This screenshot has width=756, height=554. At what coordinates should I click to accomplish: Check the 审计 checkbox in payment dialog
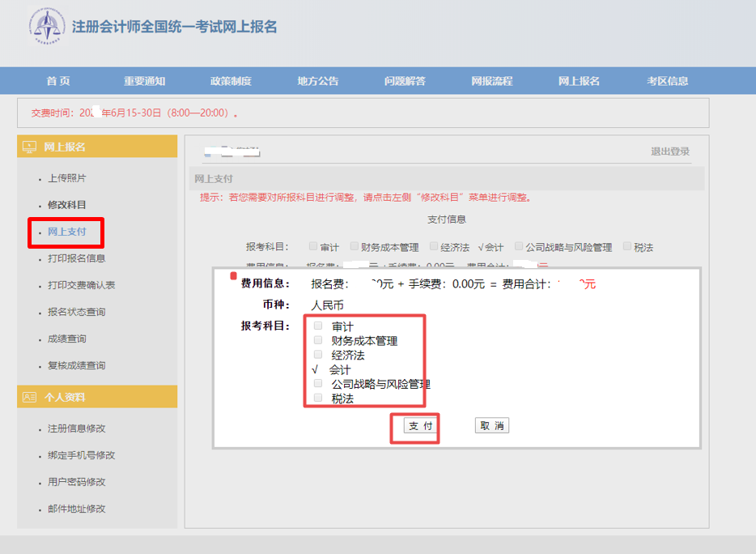318,326
